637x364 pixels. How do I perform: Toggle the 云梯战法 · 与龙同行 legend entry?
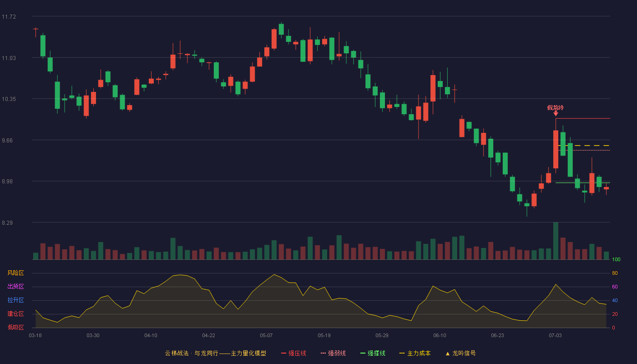point(215,353)
